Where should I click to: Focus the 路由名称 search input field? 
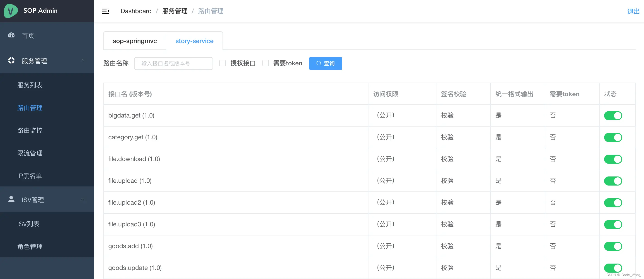coord(173,64)
